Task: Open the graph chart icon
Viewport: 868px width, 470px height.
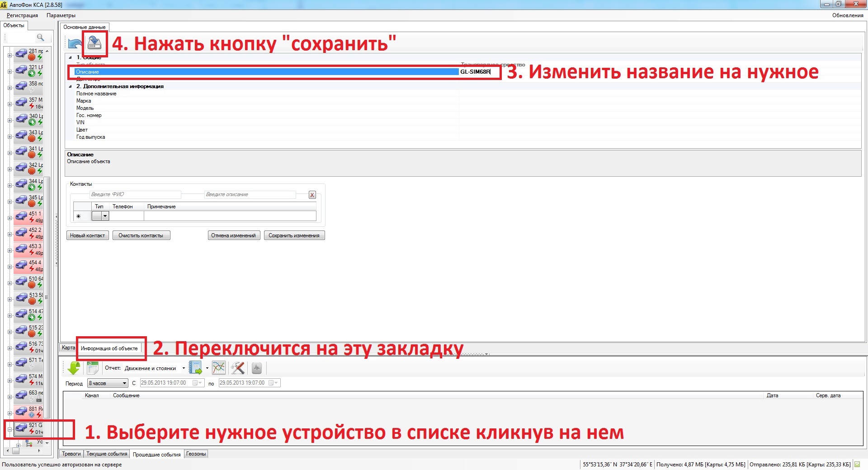Action: [x=219, y=368]
